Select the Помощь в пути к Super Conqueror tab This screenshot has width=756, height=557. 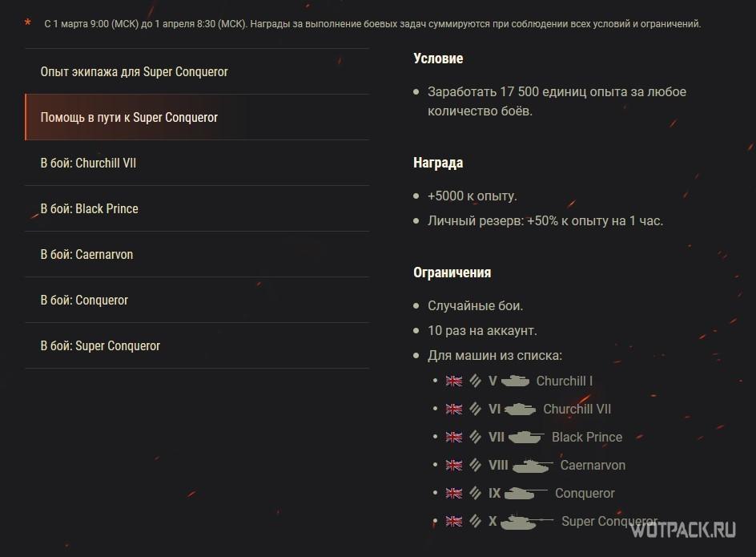pyautogui.click(x=129, y=118)
